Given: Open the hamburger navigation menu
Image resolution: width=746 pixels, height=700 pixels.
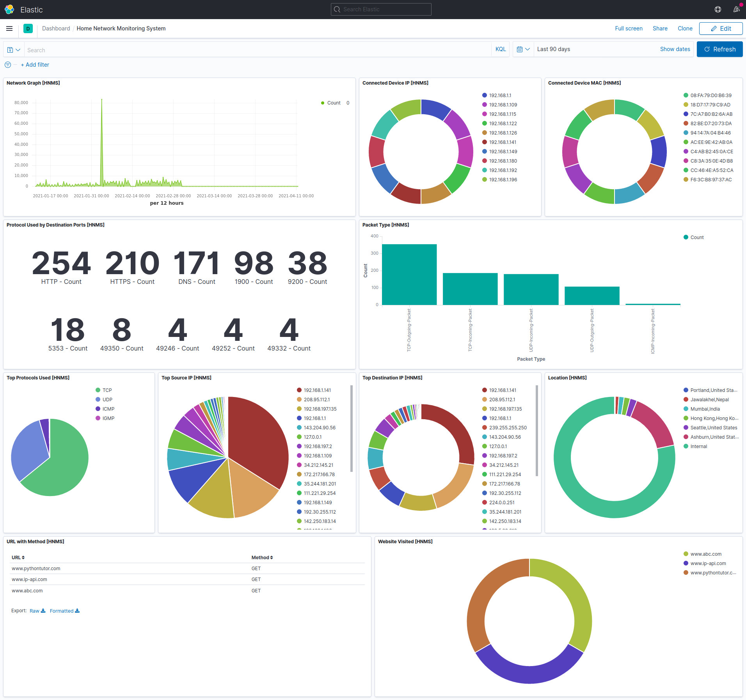Looking at the screenshot, I should (x=9, y=28).
